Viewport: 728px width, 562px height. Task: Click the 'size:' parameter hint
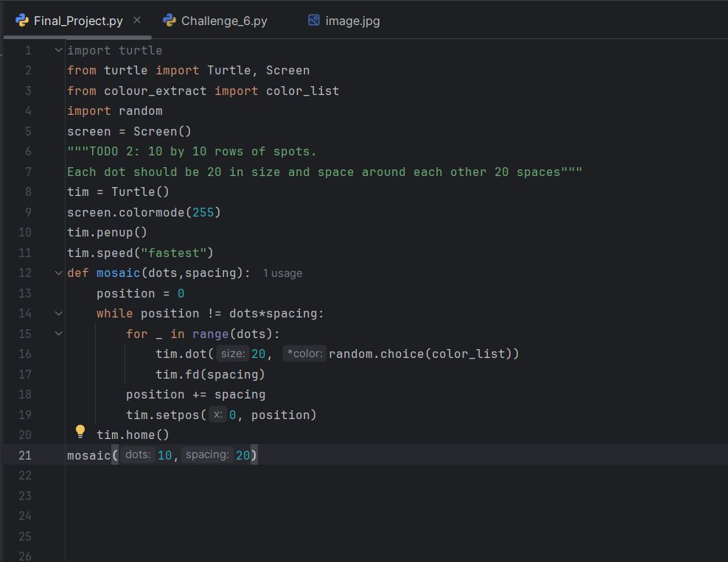coord(233,354)
